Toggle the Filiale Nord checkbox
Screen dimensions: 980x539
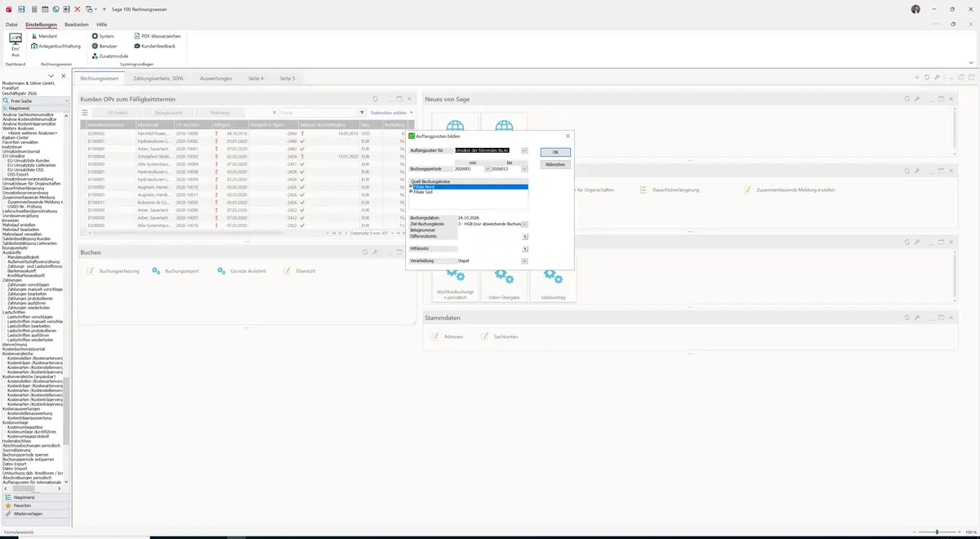pos(412,187)
